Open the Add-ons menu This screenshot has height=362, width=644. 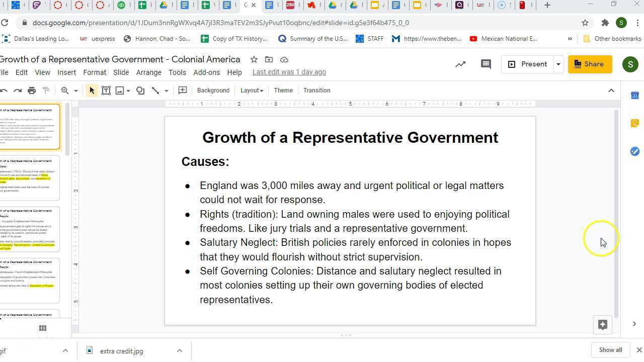[x=206, y=72]
